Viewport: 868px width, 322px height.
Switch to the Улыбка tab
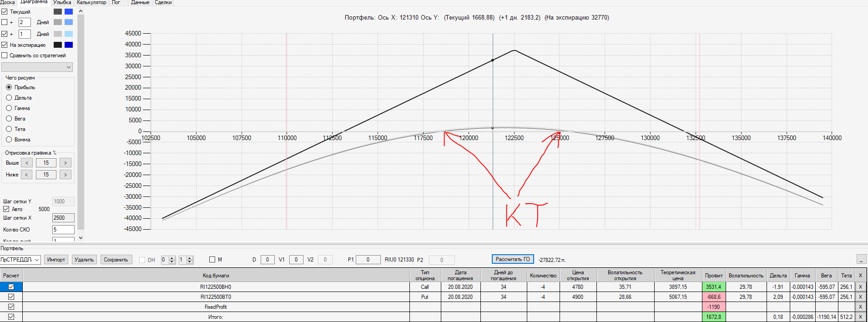(x=62, y=2)
